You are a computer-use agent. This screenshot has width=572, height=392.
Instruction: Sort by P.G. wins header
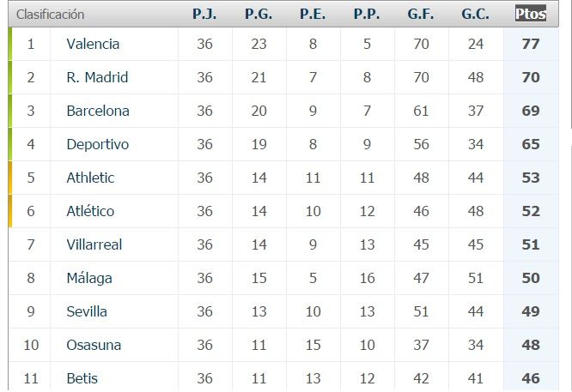[259, 14]
